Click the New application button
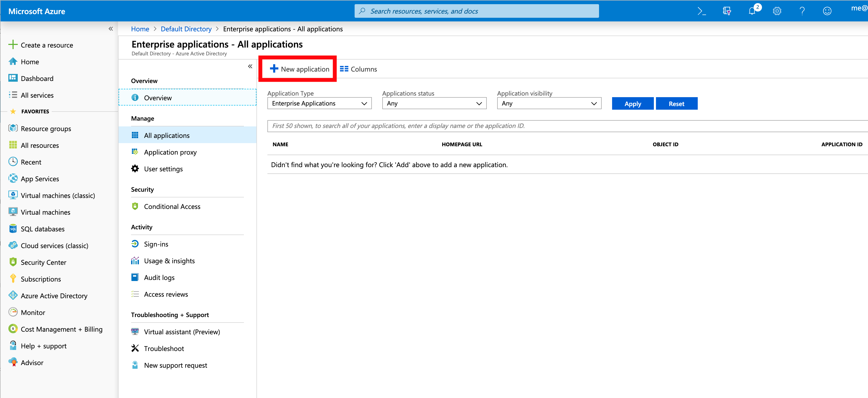868x398 pixels. pos(300,69)
